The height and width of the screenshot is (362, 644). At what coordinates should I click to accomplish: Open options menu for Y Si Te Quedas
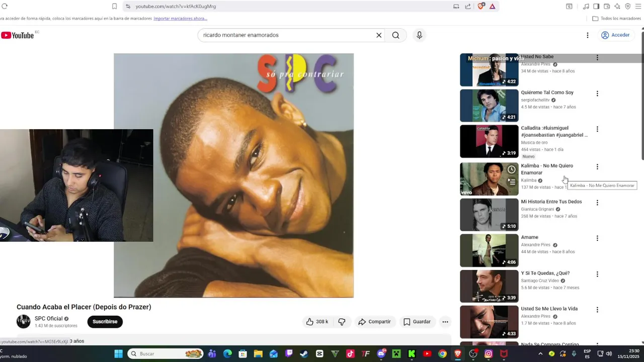click(x=597, y=275)
